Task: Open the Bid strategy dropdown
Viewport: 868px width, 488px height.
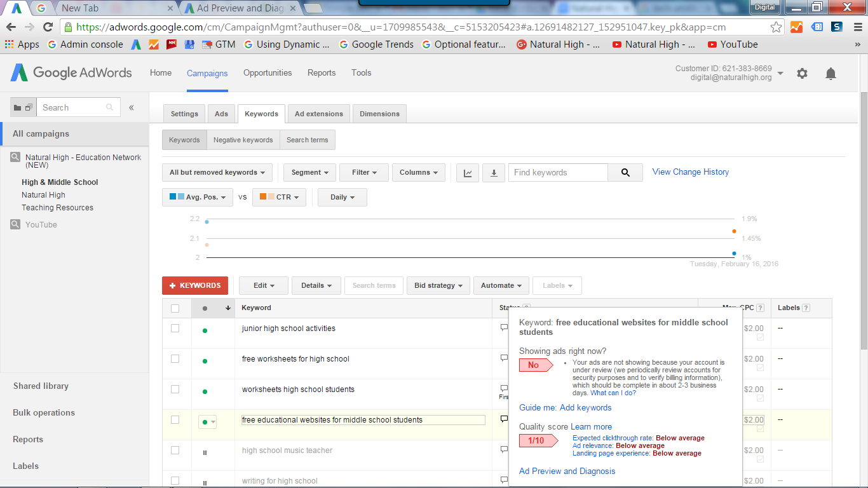Action: (x=438, y=285)
